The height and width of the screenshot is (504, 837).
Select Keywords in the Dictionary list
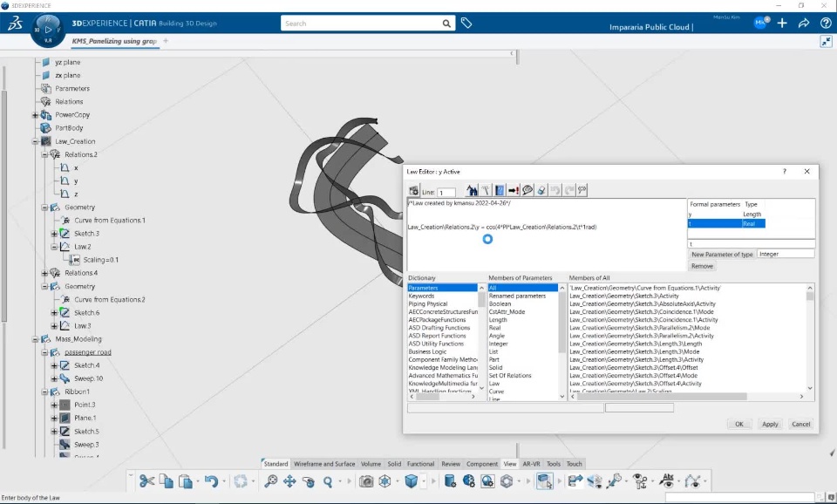pos(421,296)
